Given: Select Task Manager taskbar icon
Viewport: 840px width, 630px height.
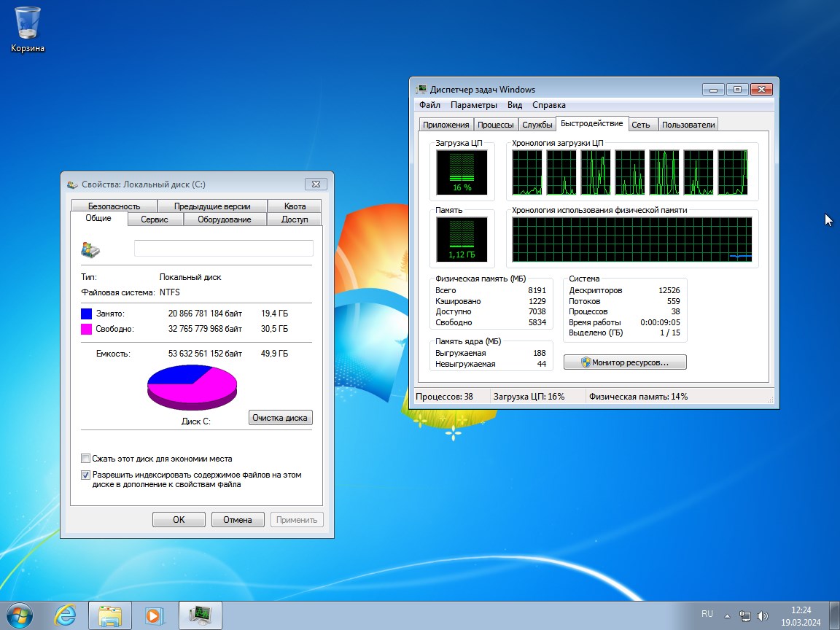Looking at the screenshot, I should click(200, 615).
